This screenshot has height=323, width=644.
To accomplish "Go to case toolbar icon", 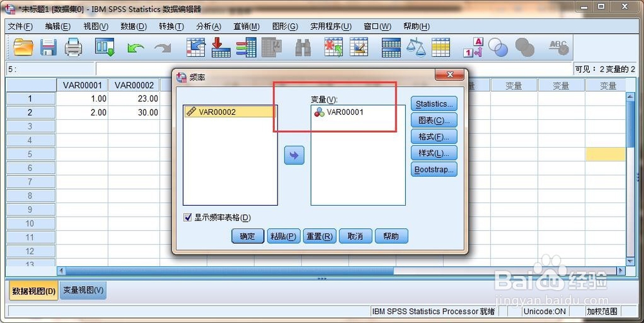I will tap(196, 47).
